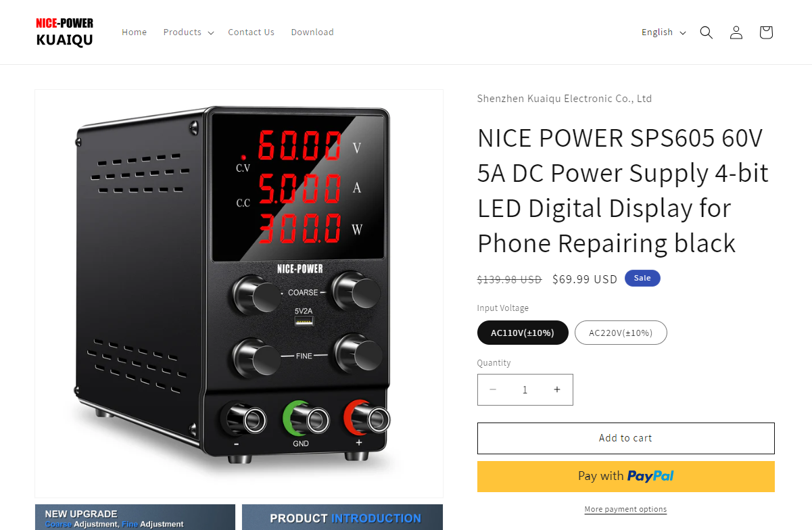Click the blue Sale badge
The image size is (812, 530).
pos(642,278)
